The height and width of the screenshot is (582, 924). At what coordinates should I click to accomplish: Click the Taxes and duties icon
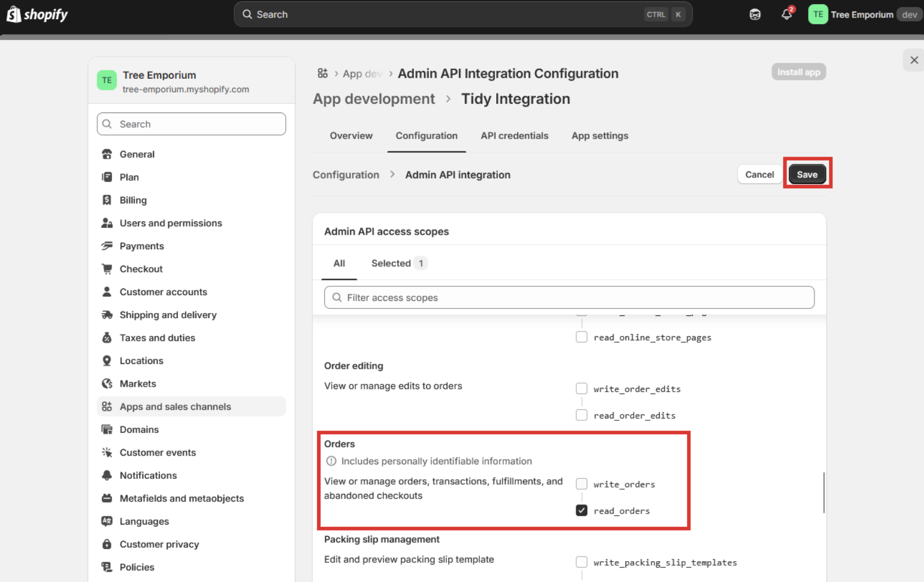107,338
